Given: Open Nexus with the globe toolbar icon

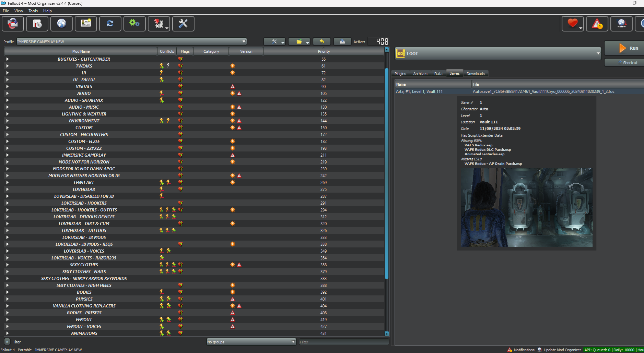Looking at the screenshot, I should click(61, 24).
